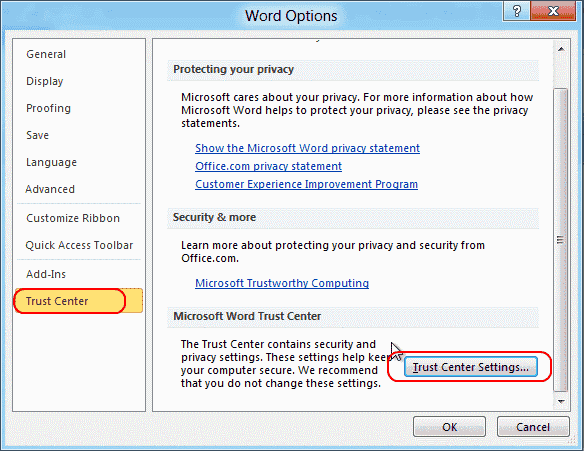Open Customer Experience Improvement Program link
Screen dimensions: 584x451
306,184
